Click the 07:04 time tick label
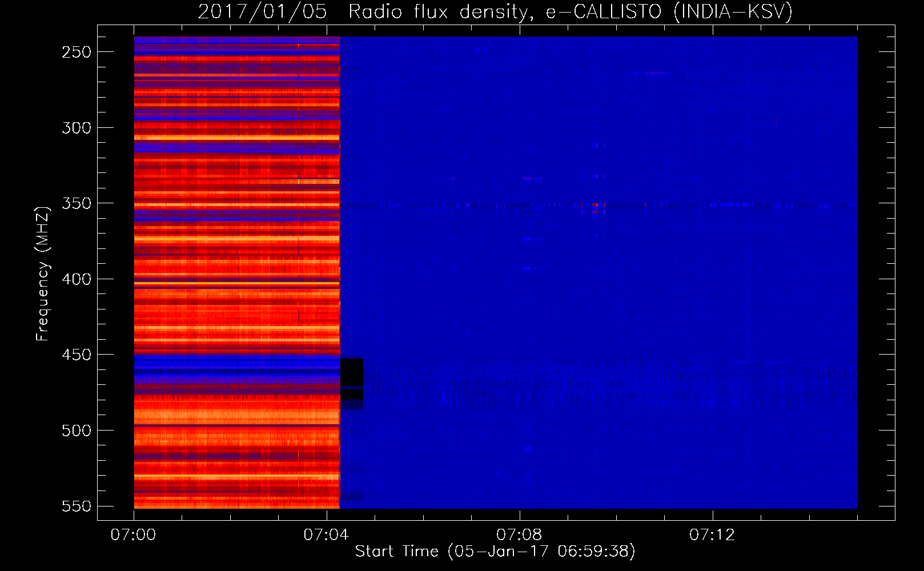Image resolution: width=924 pixels, height=571 pixels. point(326,535)
